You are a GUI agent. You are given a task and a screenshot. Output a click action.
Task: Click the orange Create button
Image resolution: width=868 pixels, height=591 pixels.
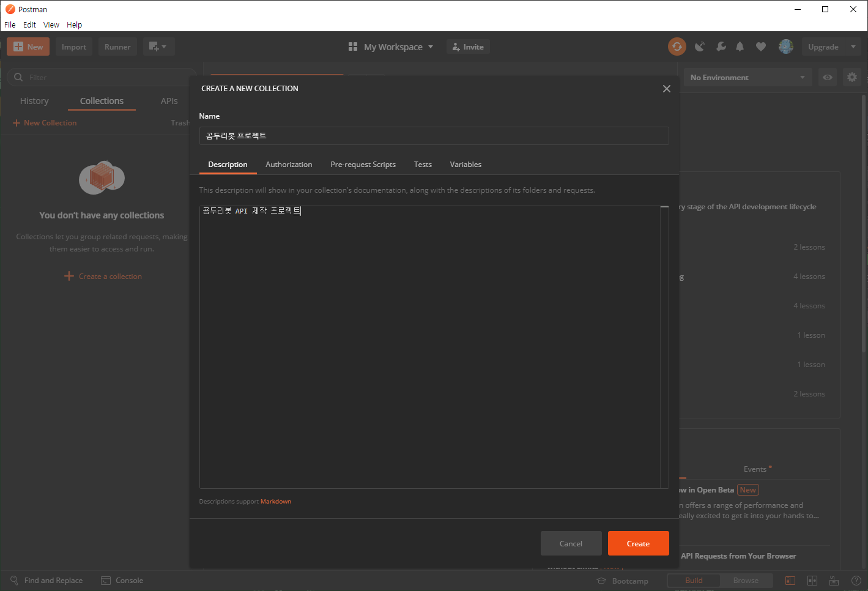(638, 543)
